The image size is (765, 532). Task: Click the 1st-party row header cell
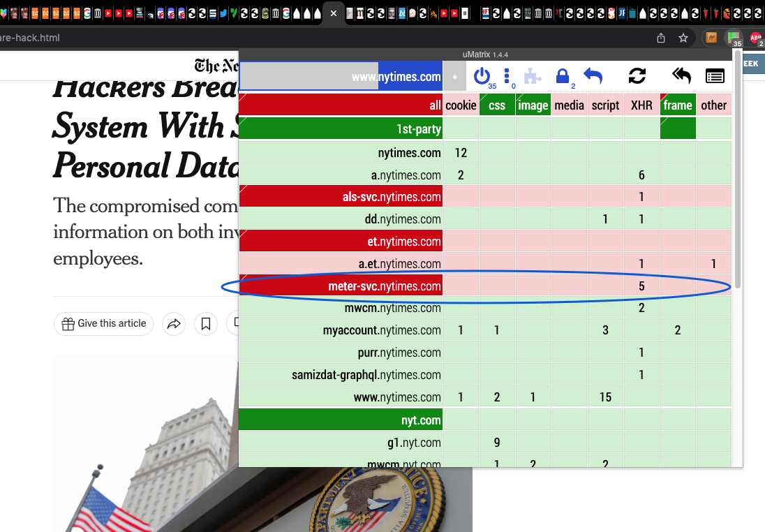341,129
